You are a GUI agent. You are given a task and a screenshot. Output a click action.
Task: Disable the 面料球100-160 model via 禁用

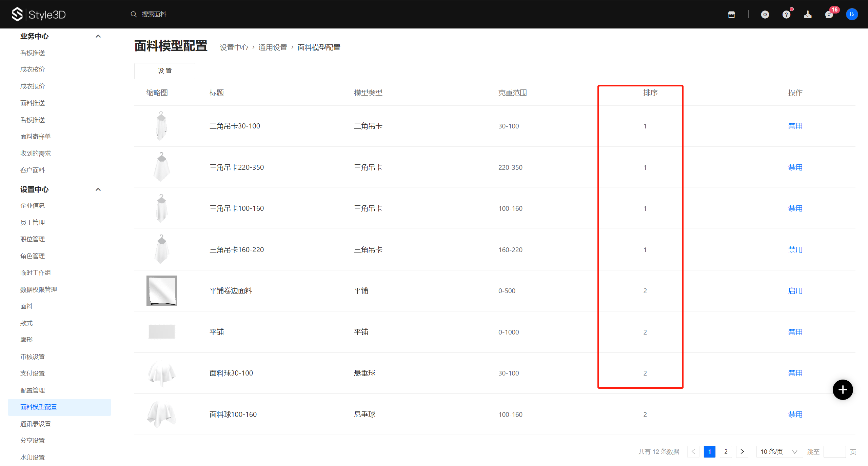(795, 414)
